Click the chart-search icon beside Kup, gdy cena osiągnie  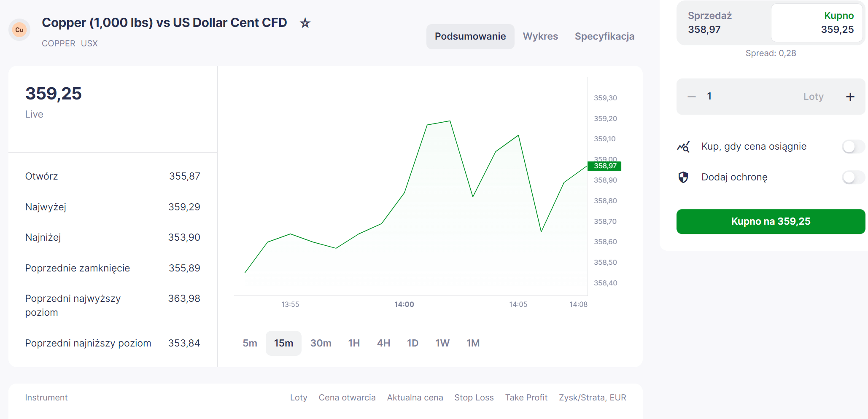pyautogui.click(x=683, y=147)
